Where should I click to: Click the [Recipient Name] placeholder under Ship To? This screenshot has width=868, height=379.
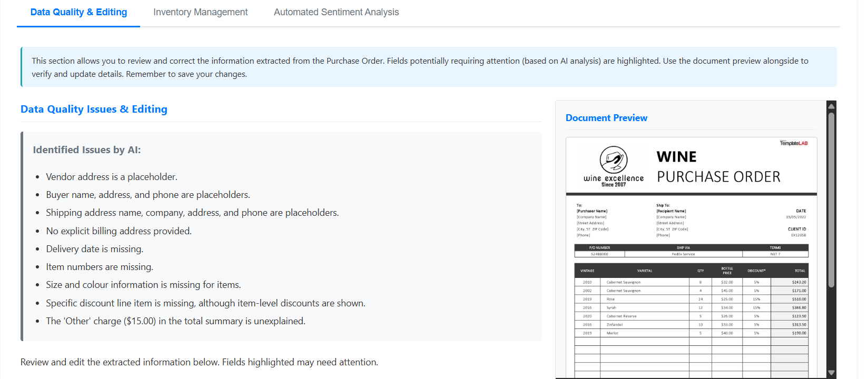671,211
